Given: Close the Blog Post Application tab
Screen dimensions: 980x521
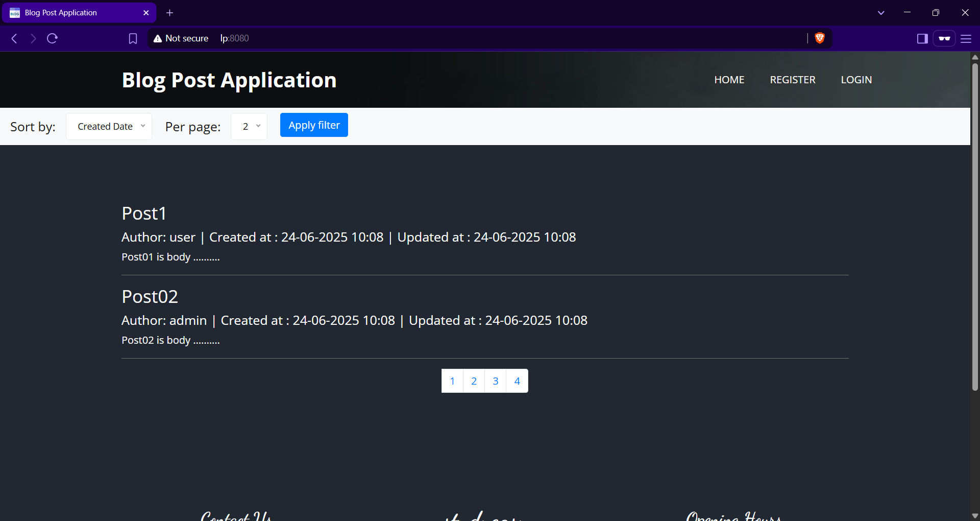Looking at the screenshot, I should click(x=146, y=13).
